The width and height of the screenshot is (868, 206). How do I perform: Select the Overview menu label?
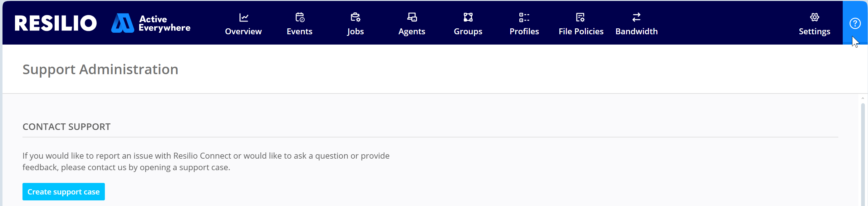[x=243, y=32]
